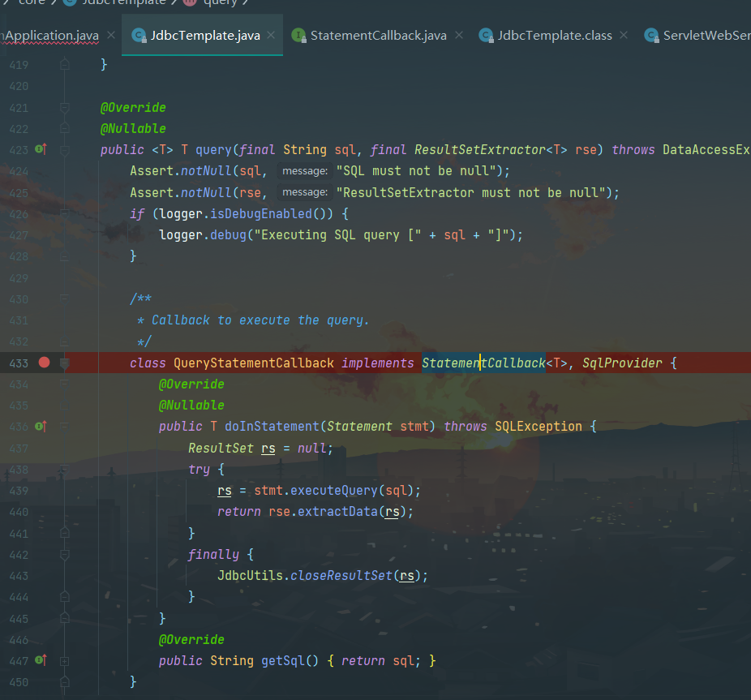Click the executeQuery method call on line 439
This screenshot has height=700, width=751.
point(334,491)
